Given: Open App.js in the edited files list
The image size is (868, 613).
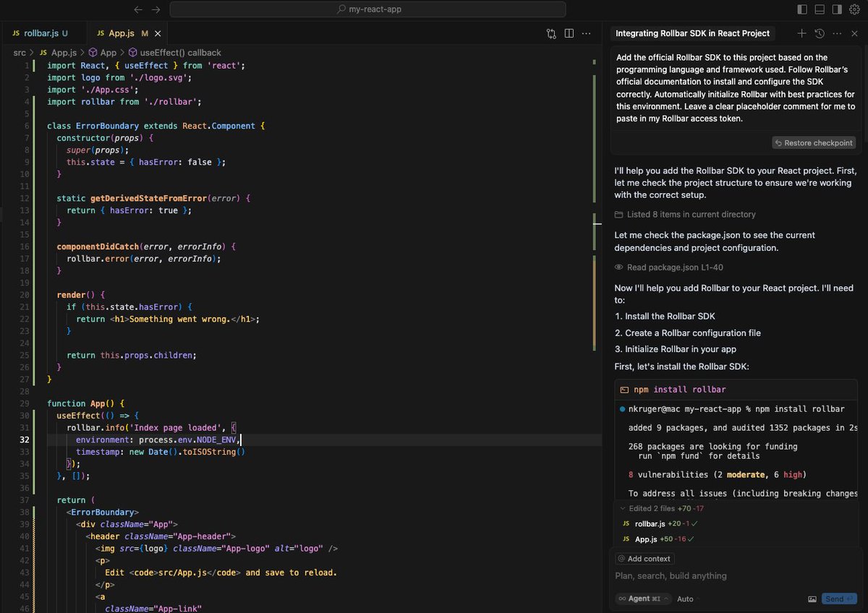Looking at the screenshot, I should click(646, 539).
